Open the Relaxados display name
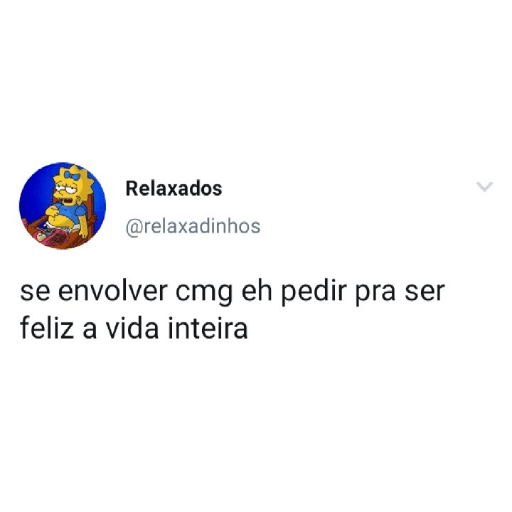 point(174,189)
